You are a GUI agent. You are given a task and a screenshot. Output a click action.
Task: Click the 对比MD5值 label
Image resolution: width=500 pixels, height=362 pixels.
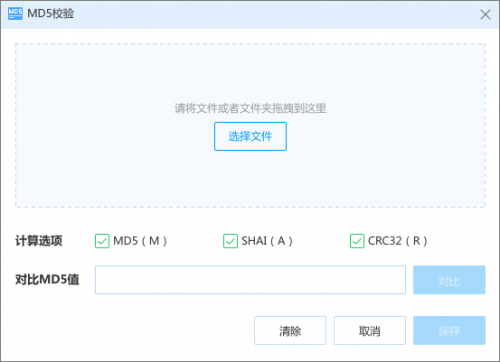(x=47, y=279)
